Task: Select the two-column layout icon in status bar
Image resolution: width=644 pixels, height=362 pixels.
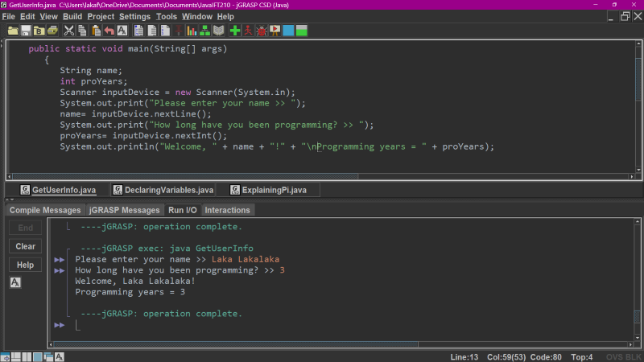Action: click(27, 357)
